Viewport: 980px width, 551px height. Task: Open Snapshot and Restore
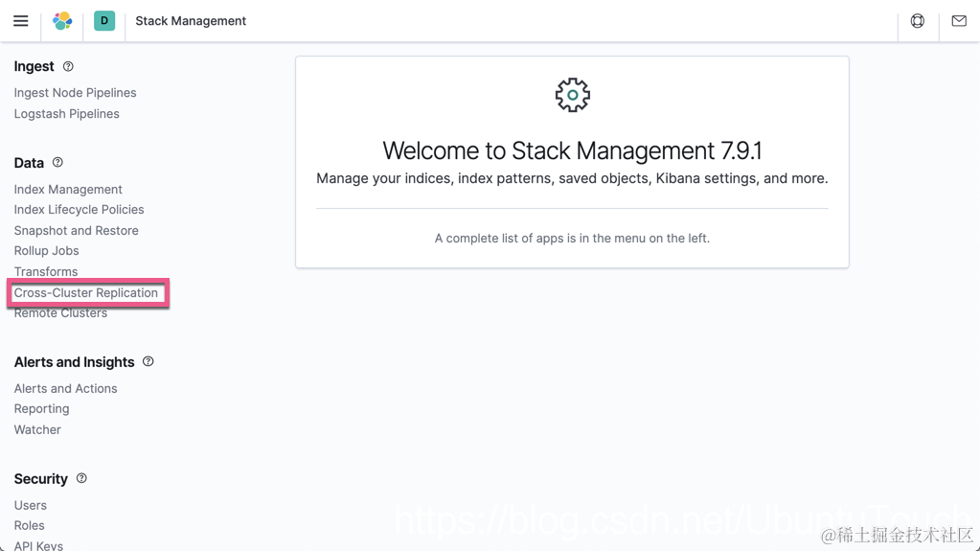tap(77, 230)
